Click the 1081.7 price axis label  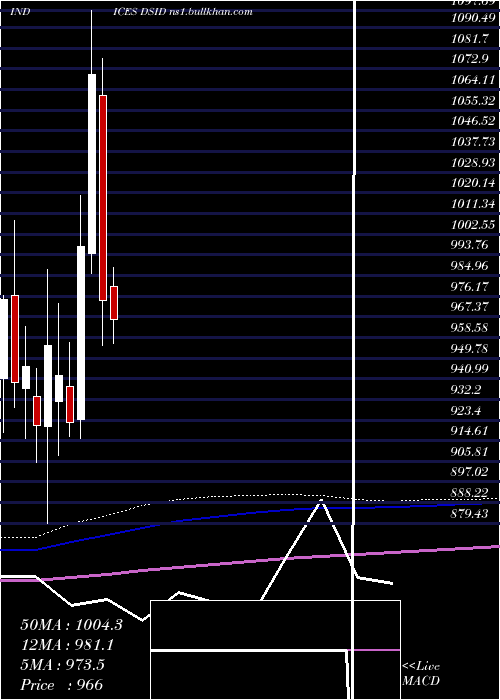tap(469, 39)
